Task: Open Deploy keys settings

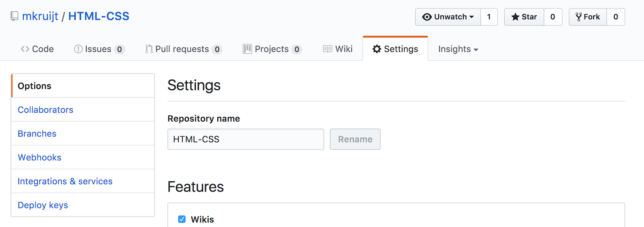Action: [x=83, y=205]
